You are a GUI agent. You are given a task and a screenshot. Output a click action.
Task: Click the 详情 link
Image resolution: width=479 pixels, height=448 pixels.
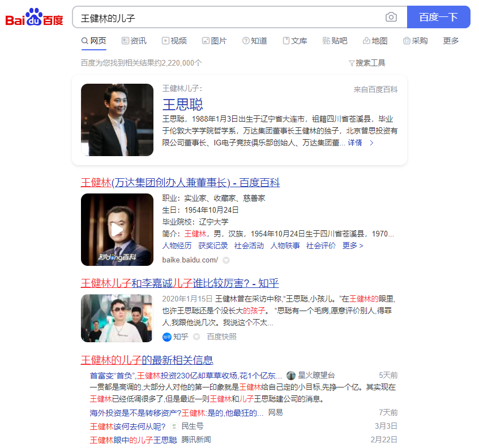(354, 143)
